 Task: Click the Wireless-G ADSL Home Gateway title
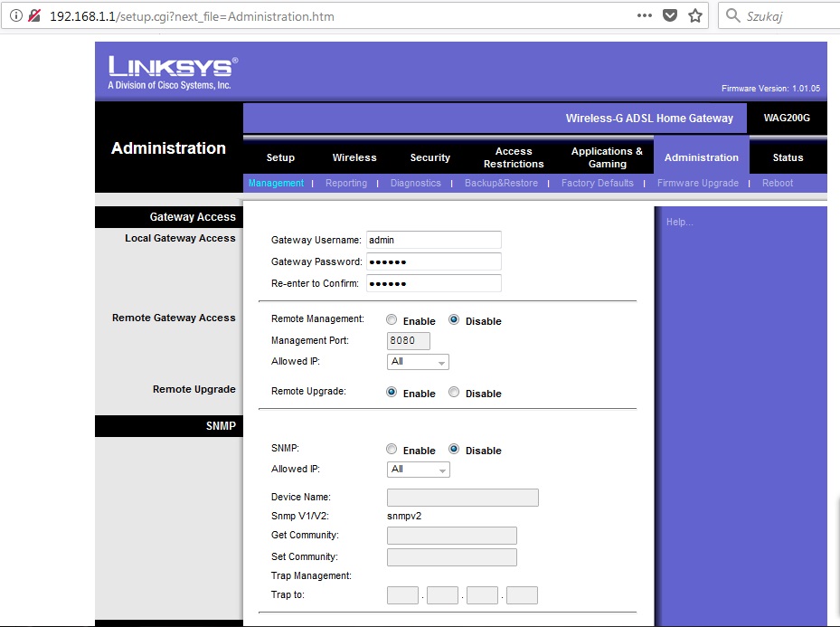tap(649, 119)
